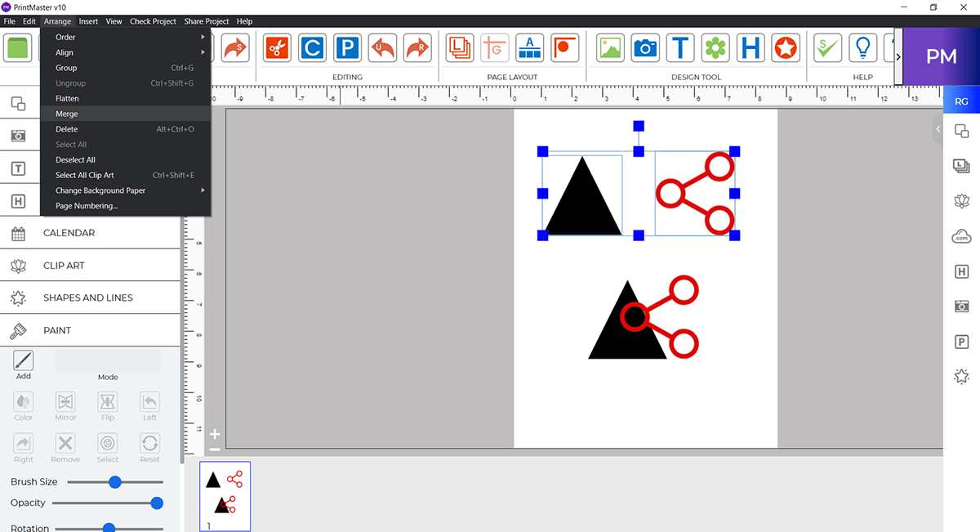Click the Paste icon
The image size is (980, 532).
click(x=347, y=47)
